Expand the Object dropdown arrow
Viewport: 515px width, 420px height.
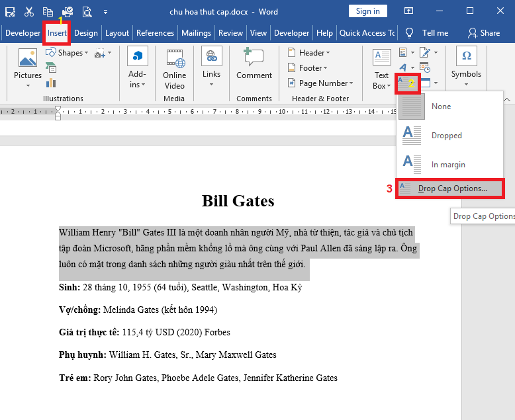tap(436, 83)
